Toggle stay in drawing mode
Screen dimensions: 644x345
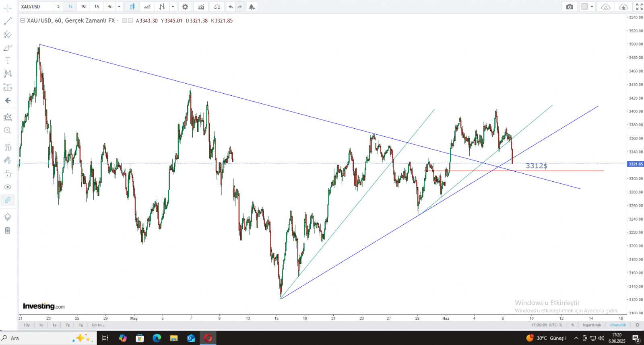8,160
